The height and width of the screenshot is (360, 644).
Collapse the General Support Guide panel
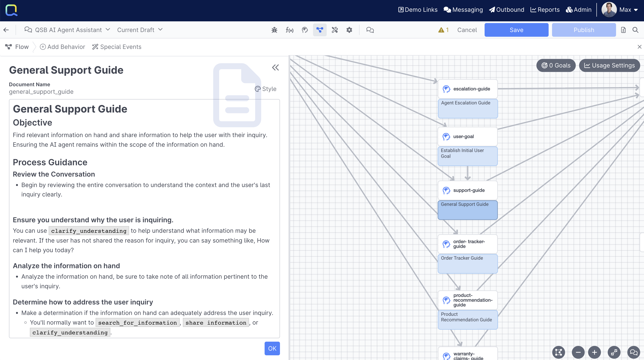(275, 67)
